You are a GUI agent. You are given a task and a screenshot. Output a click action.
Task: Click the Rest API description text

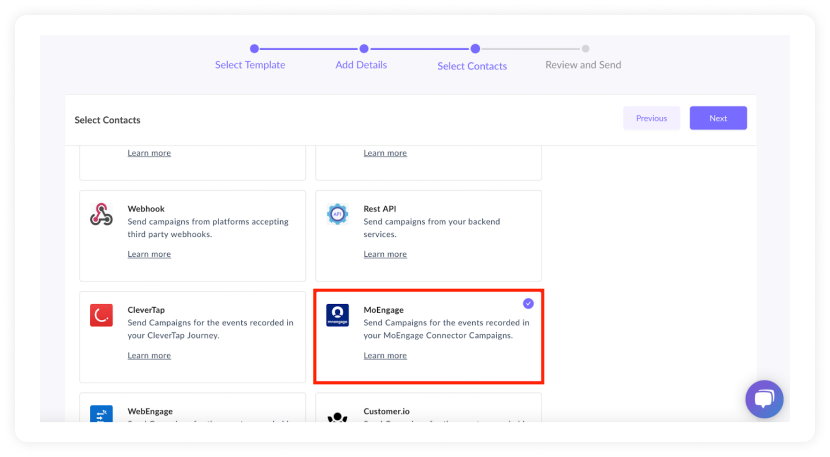[432, 228]
